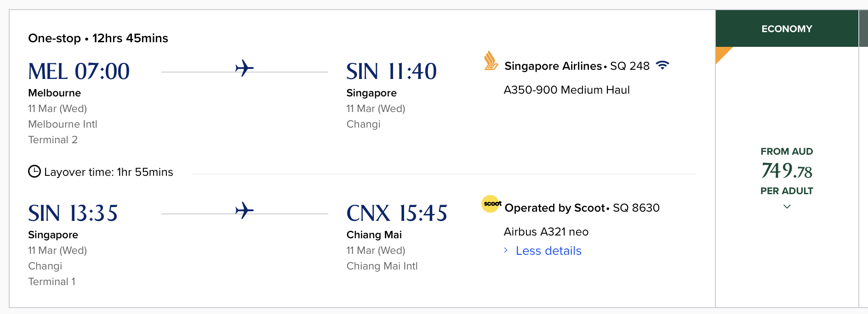Click the SQ 248 flight number text
This screenshot has width=868, height=314.
[629, 66]
